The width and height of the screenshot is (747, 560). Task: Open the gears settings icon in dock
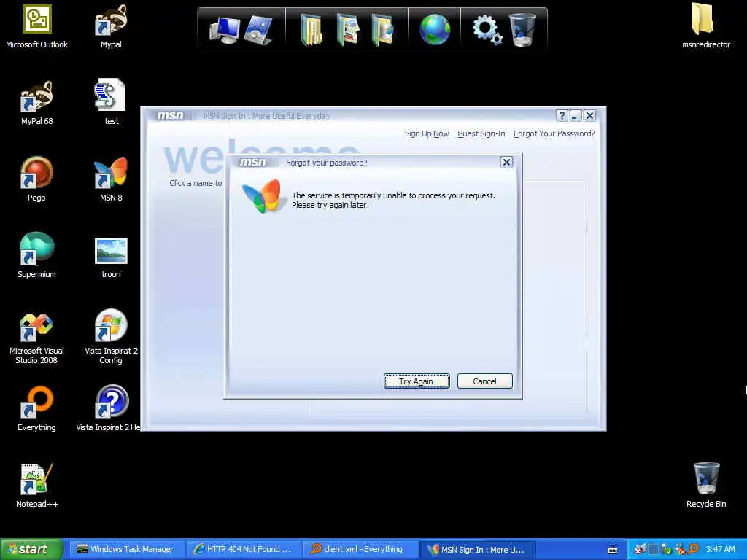(487, 28)
